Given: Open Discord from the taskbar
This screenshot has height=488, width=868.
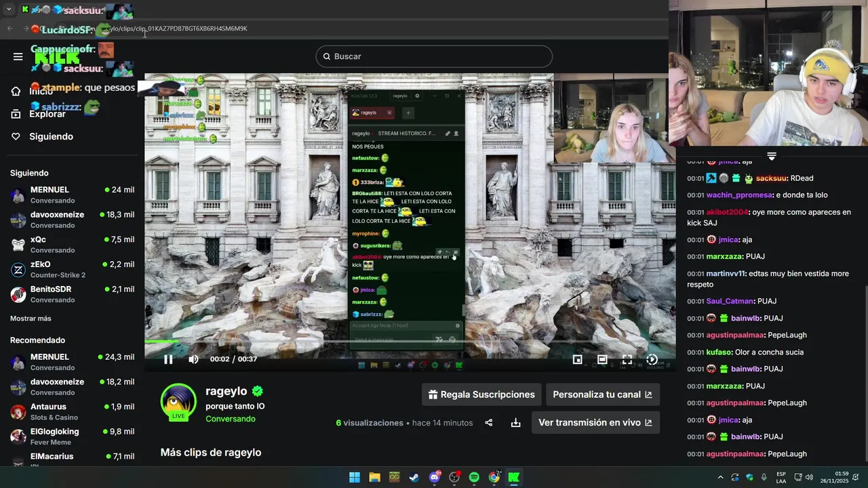Looking at the screenshot, I should [x=435, y=477].
